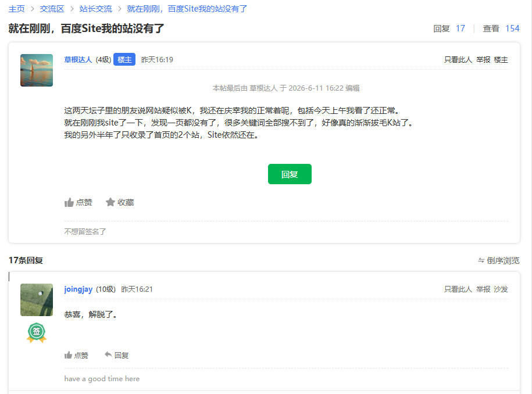Click 举报 on 草根达人's post
Image resolution: width=532 pixels, height=394 pixels.
tap(483, 60)
